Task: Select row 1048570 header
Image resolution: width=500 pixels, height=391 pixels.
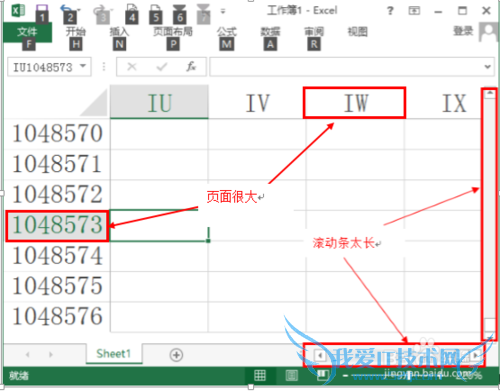Action: (57, 134)
